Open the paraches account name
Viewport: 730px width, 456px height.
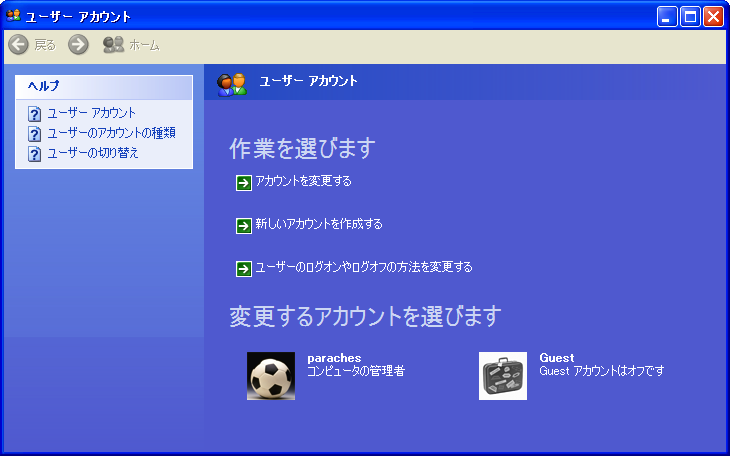pos(334,358)
